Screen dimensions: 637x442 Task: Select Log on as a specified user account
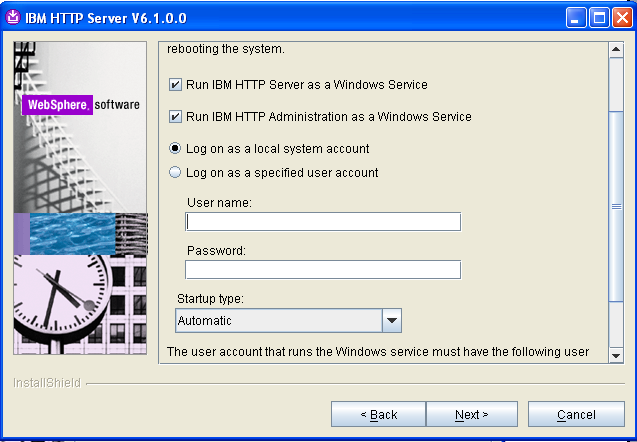[175, 172]
